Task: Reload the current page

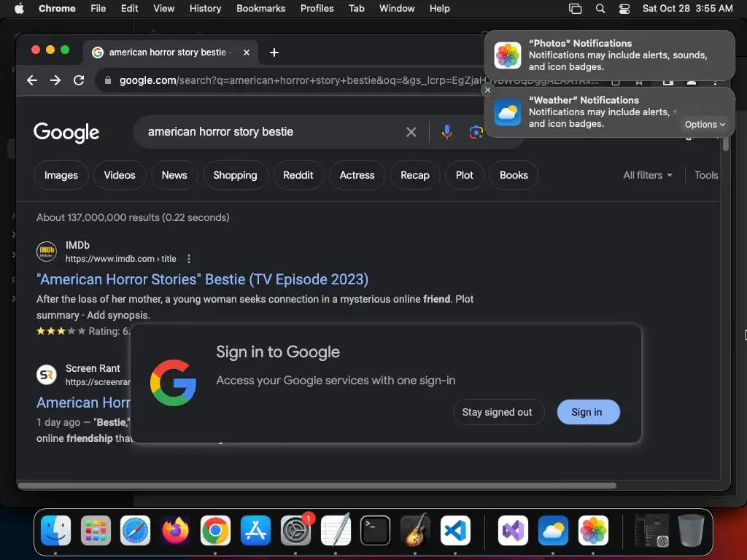Action: (79, 80)
